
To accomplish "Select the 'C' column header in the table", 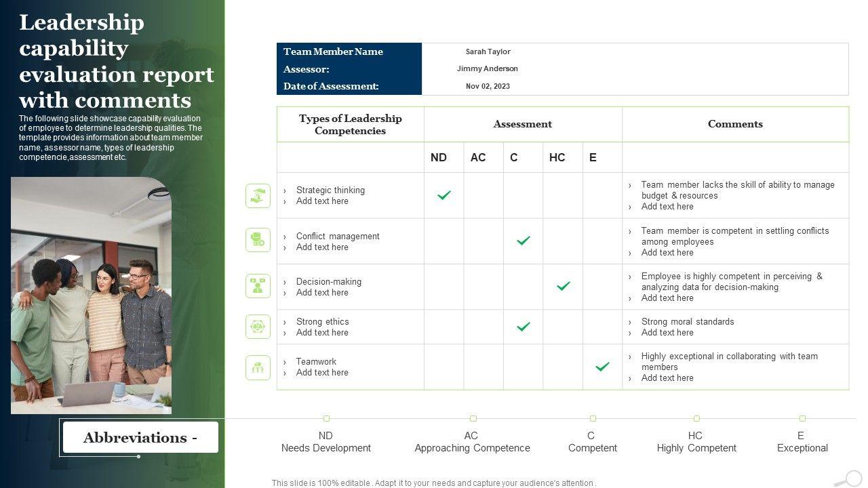I will [514, 157].
